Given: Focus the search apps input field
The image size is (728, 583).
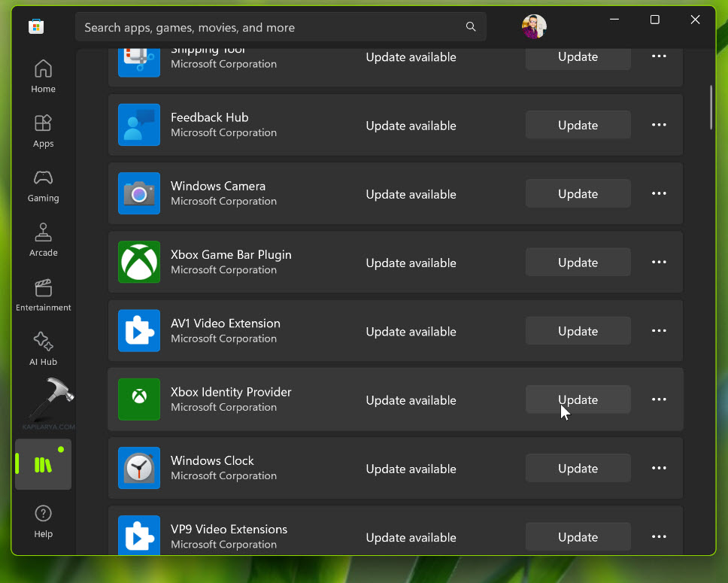Looking at the screenshot, I should click(271, 27).
